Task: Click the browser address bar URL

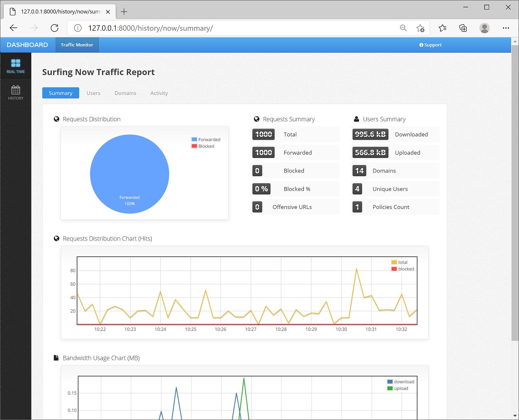Action: [150, 28]
